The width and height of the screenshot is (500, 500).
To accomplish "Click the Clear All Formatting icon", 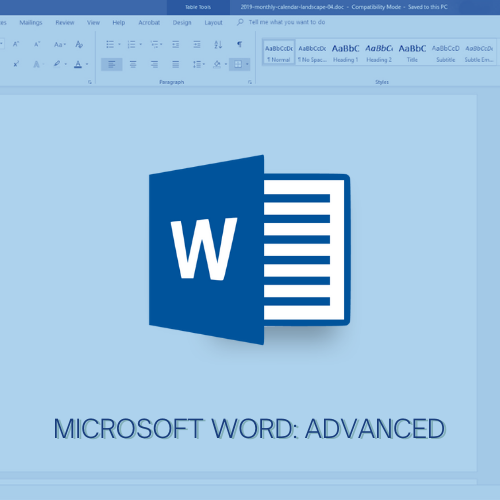I will pyautogui.click(x=79, y=44).
